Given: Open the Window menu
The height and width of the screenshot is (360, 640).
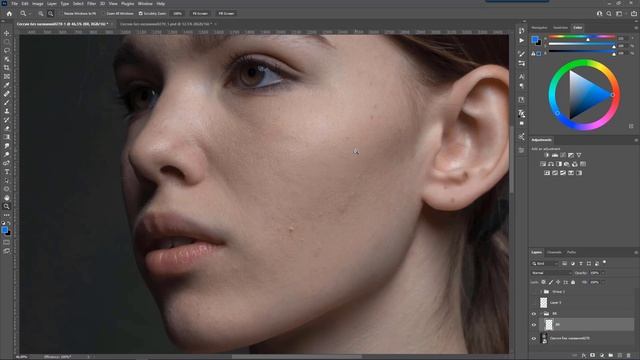Looking at the screenshot, I should (x=145, y=4).
